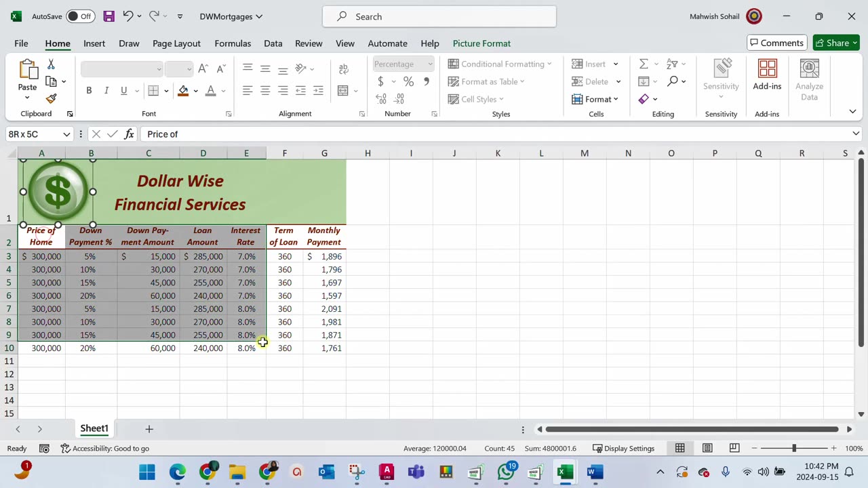The width and height of the screenshot is (868, 488).
Task: Open Conditional Formatting dropdown
Action: click(500, 64)
